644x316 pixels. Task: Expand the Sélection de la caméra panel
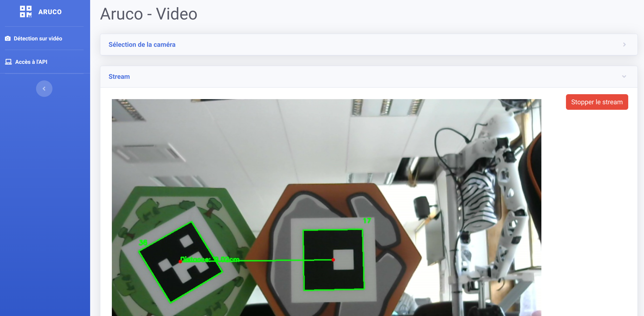[367, 45]
